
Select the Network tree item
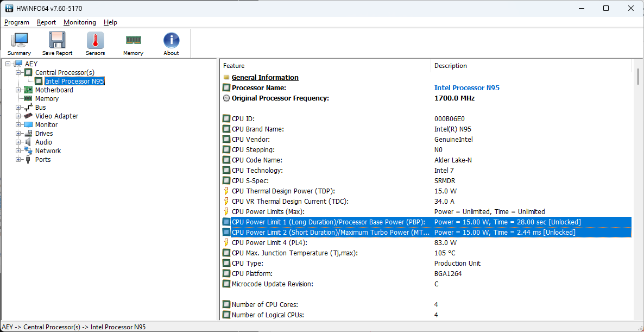pyautogui.click(x=48, y=151)
